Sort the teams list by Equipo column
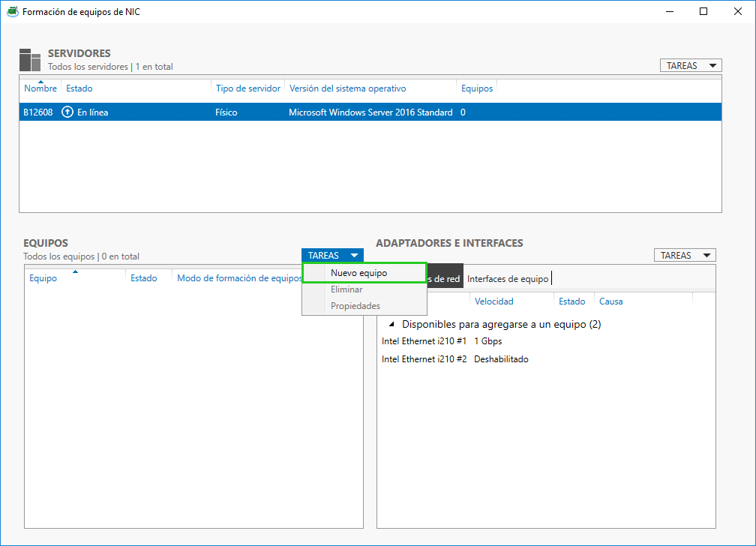Viewport: 756px width, 546px height. (x=43, y=278)
